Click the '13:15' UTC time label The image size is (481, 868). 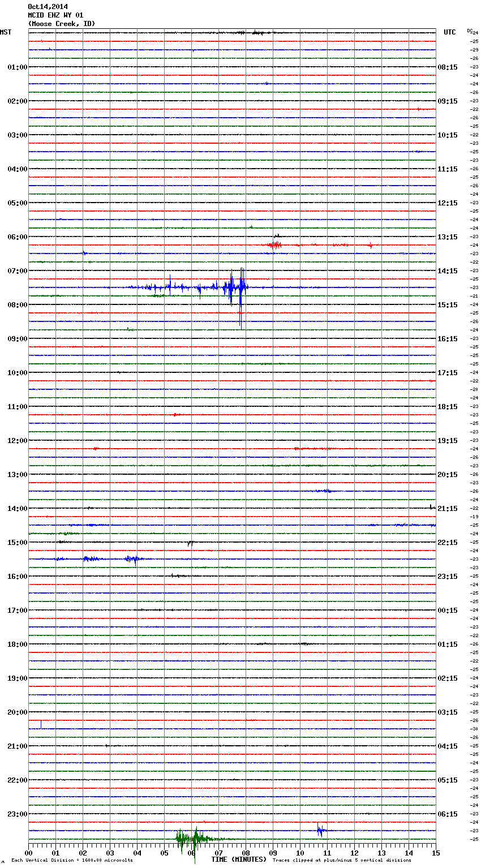click(x=448, y=237)
